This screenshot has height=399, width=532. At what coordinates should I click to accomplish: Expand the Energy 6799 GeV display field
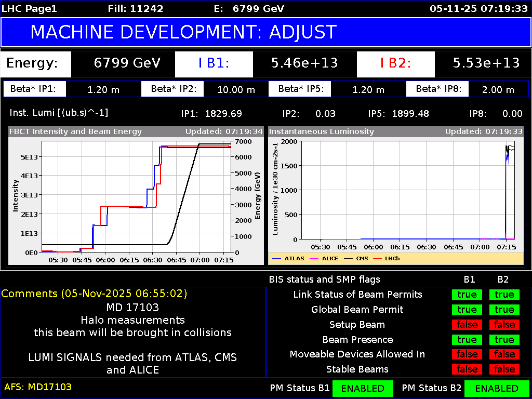click(123, 64)
